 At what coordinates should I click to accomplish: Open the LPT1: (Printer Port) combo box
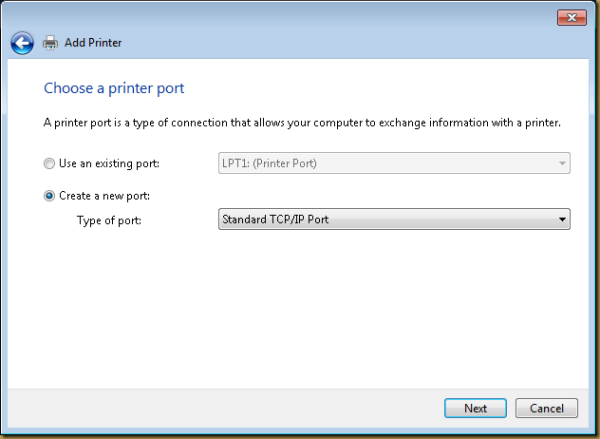coord(385,163)
